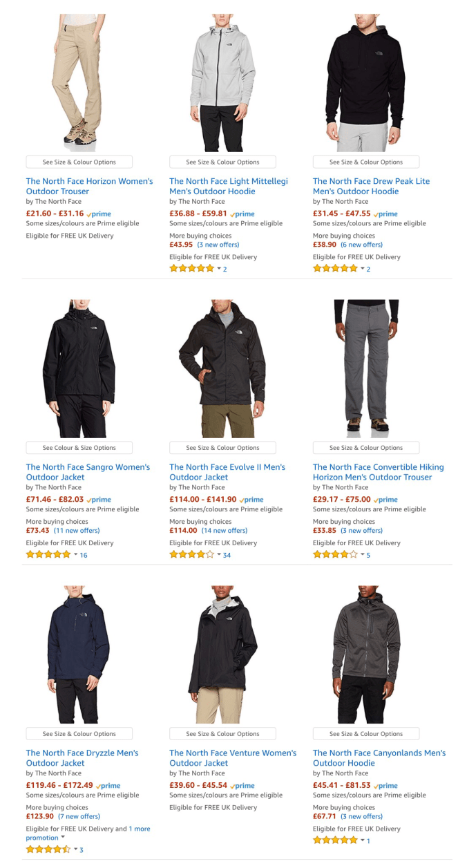
Task: Open See Colour & Size Options for Sangro Jacket
Action: coord(79,448)
